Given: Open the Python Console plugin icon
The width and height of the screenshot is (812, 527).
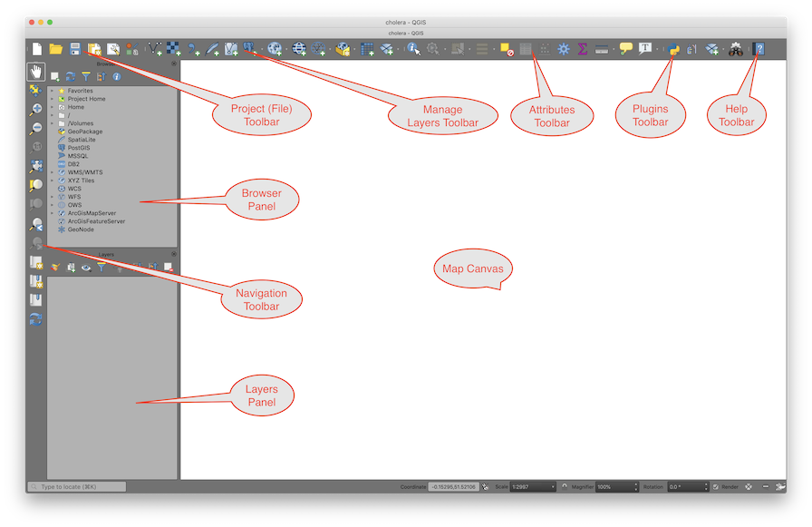Looking at the screenshot, I should pyautogui.click(x=673, y=50).
